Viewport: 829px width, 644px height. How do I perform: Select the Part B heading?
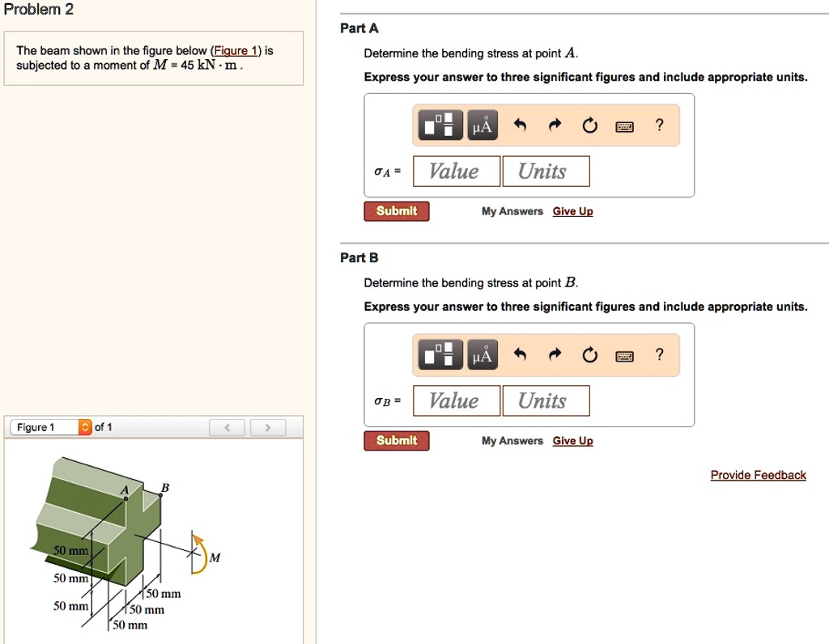(x=359, y=258)
